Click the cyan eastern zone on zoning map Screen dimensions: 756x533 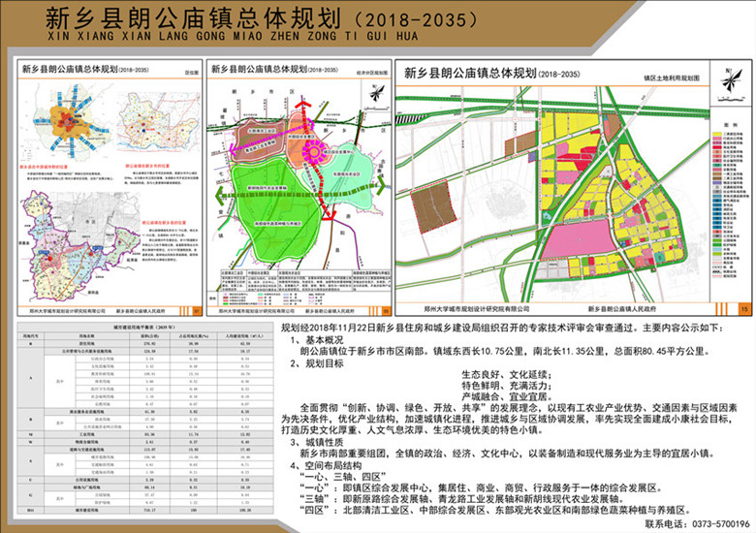(346, 175)
